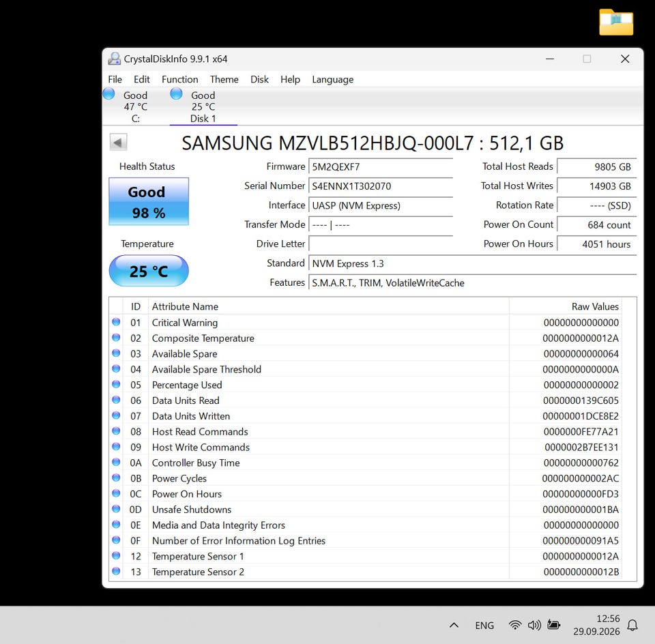Screen dimensions: 655x644
Task: Open the notifications bell icon
Action: 633,625
